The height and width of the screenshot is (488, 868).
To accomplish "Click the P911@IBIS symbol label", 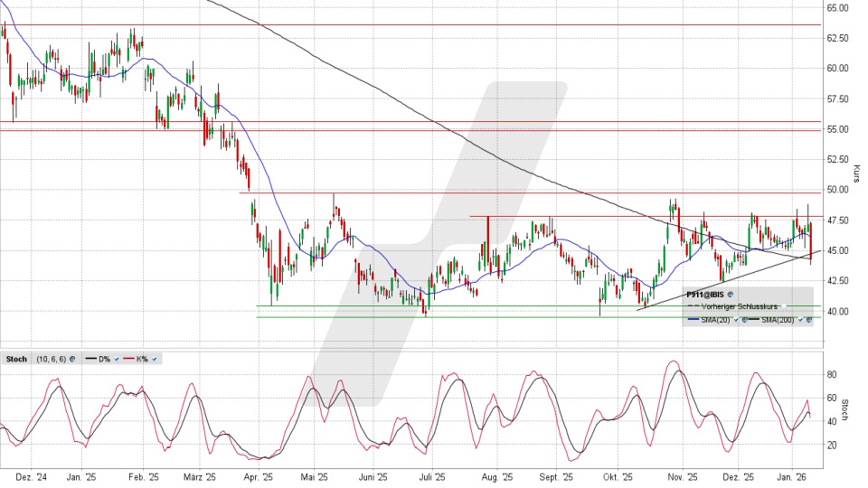I will click(x=705, y=295).
